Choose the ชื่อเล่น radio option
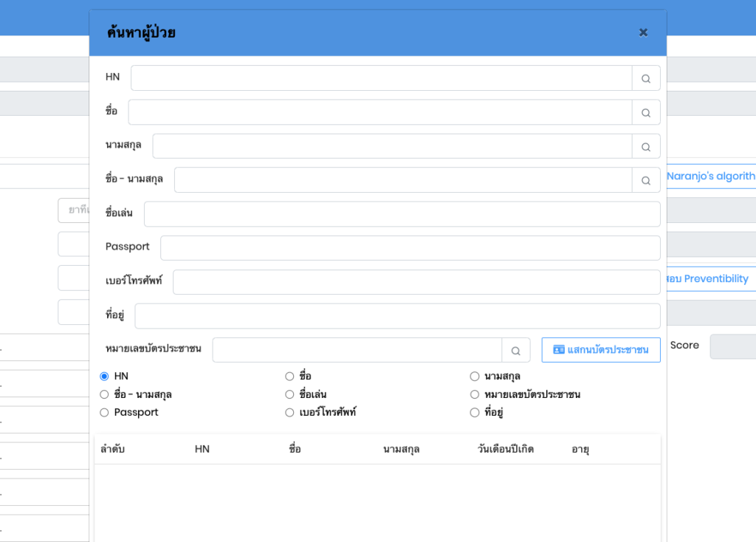 point(289,394)
